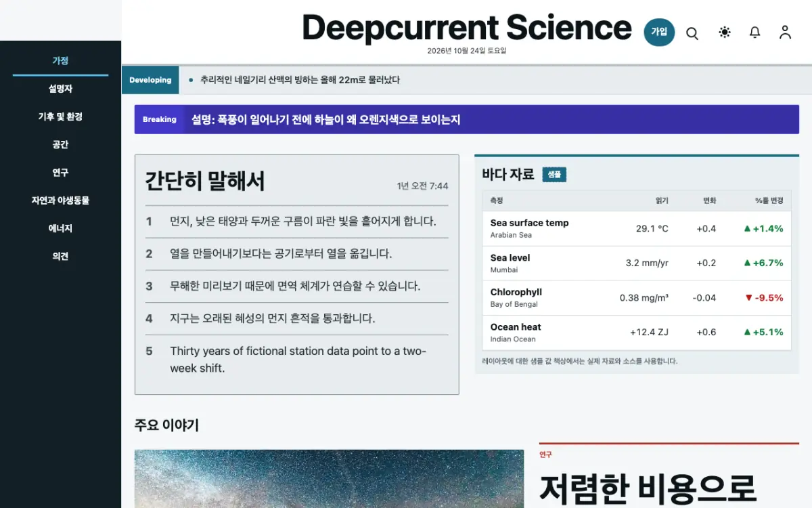Screen dimensions: 812x508
Task: Click the 샘플 badge beside 바다 자료
Action: coord(554,175)
